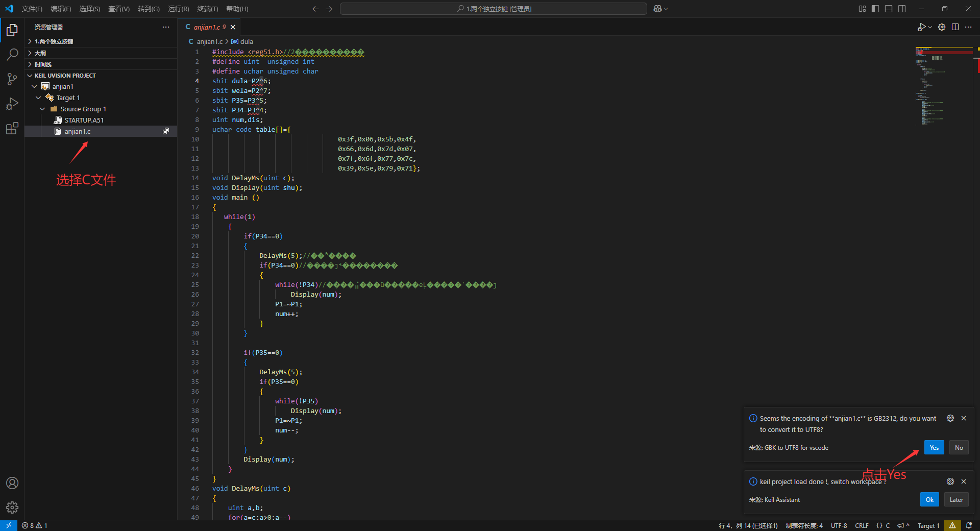Open the 选择(S) menu
The image size is (980, 531).
(x=90, y=9)
